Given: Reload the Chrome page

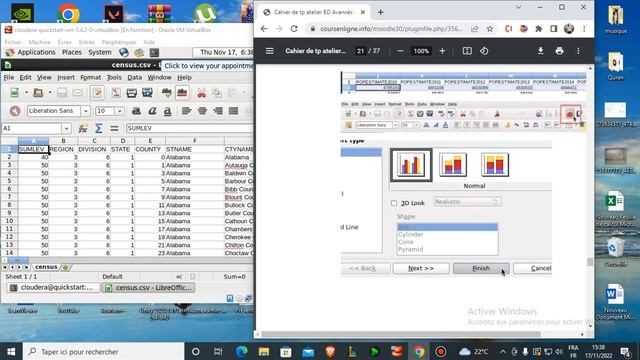Looking at the screenshot, I should [x=294, y=29].
